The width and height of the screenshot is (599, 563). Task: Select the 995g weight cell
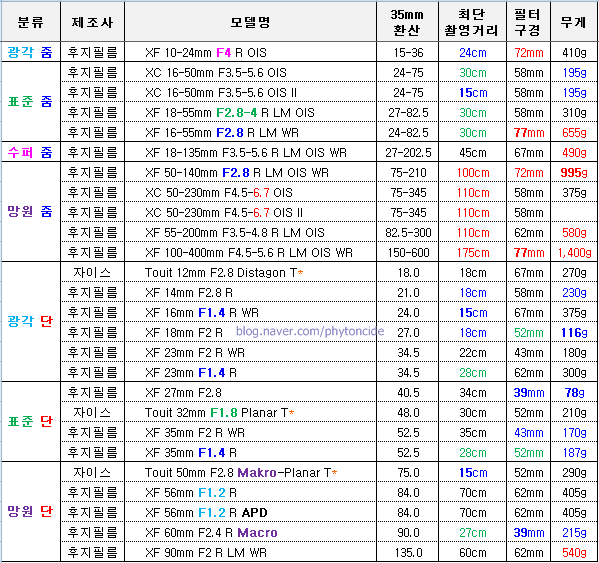[574, 173]
